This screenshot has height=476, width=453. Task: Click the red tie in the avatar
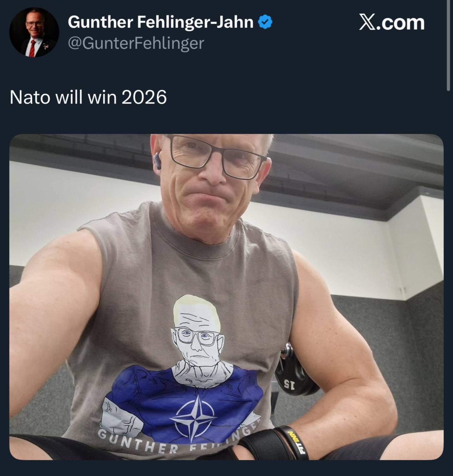tap(32, 48)
